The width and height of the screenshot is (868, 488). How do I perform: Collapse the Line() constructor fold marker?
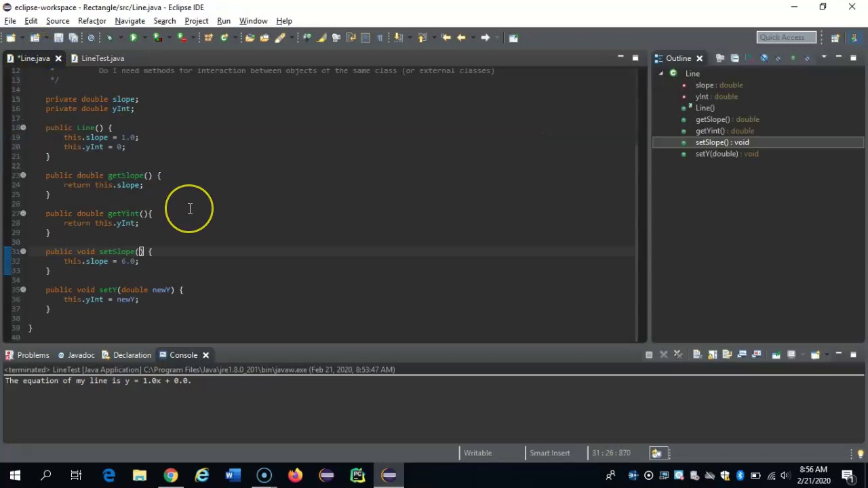tap(23, 127)
